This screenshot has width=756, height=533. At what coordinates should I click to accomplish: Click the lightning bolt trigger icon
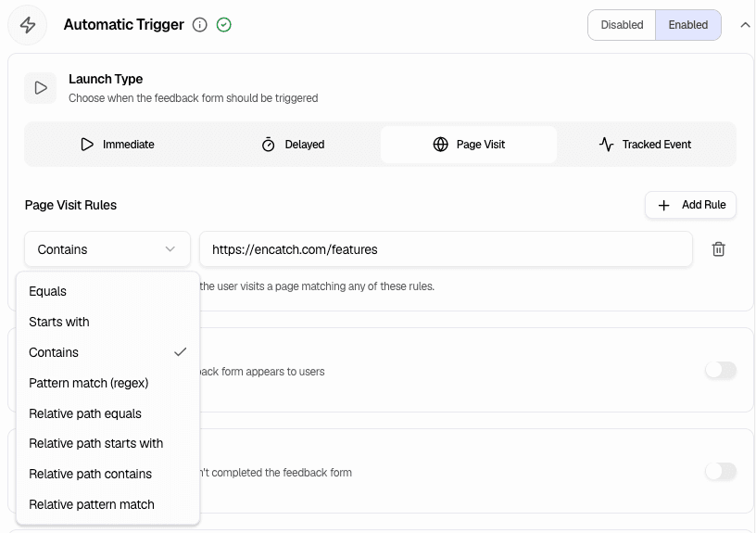28,25
